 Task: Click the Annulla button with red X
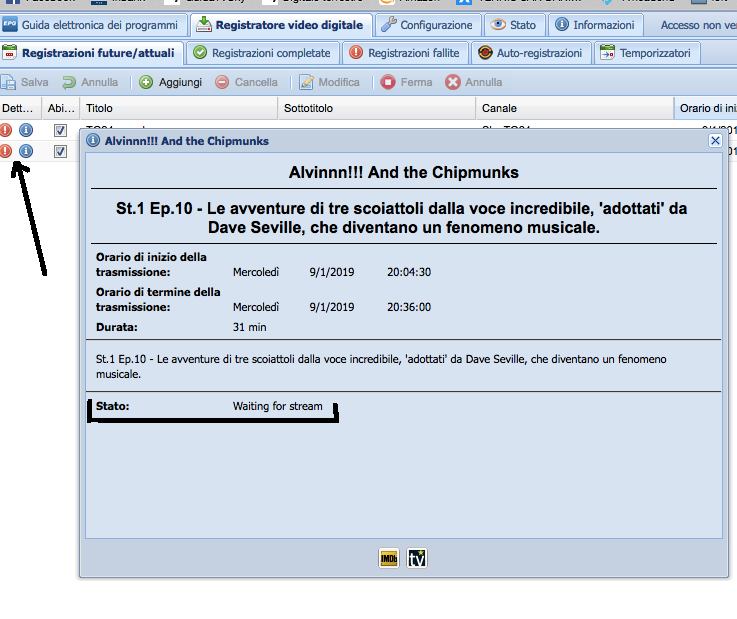click(x=474, y=82)
